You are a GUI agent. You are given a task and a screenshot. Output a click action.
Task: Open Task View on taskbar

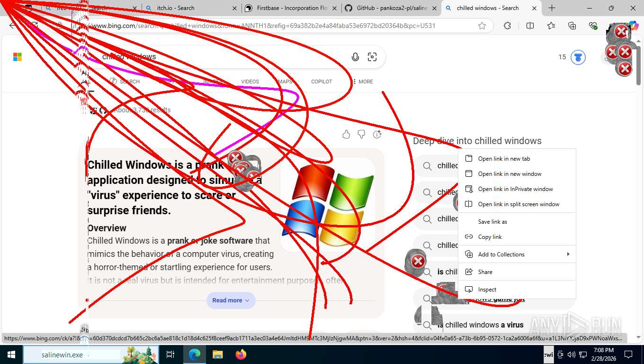tap(170, 355)
